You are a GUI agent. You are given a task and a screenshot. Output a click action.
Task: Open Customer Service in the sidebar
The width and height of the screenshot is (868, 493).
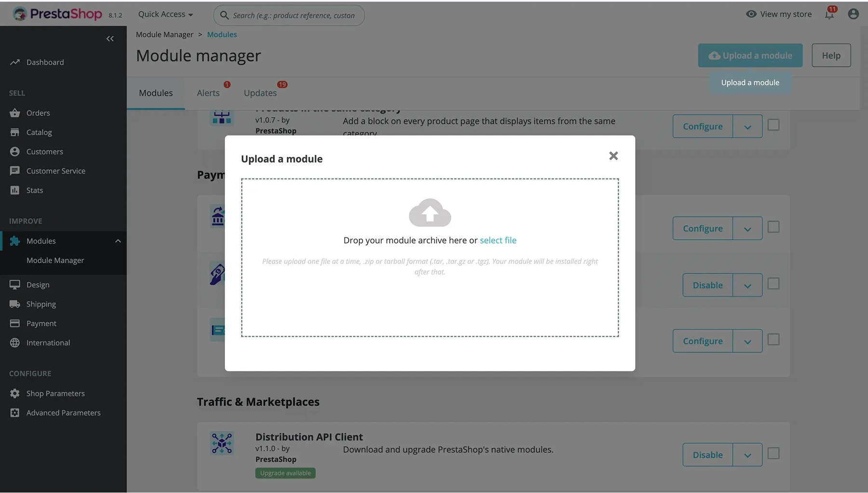[56, 171]
